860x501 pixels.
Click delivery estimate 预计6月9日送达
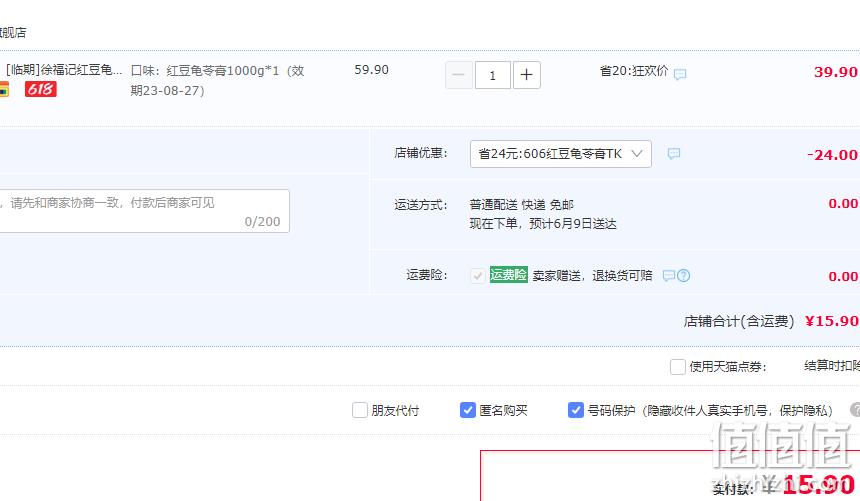point(573,224)
